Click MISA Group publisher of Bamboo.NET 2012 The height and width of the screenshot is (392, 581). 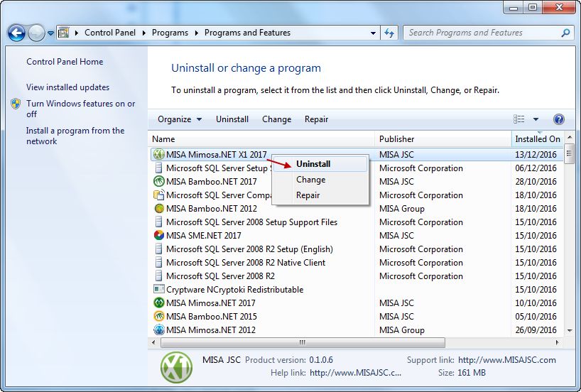[x=402, y=209]
